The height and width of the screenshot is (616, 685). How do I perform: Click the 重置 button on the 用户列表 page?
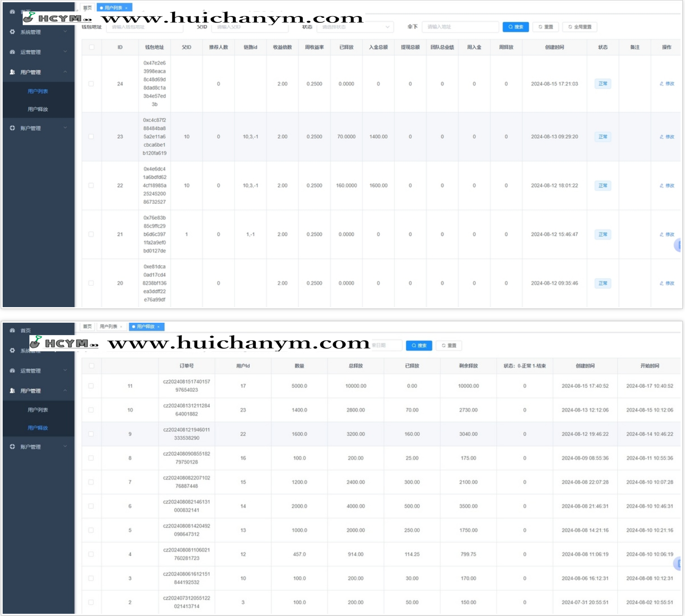coord(546,27)
